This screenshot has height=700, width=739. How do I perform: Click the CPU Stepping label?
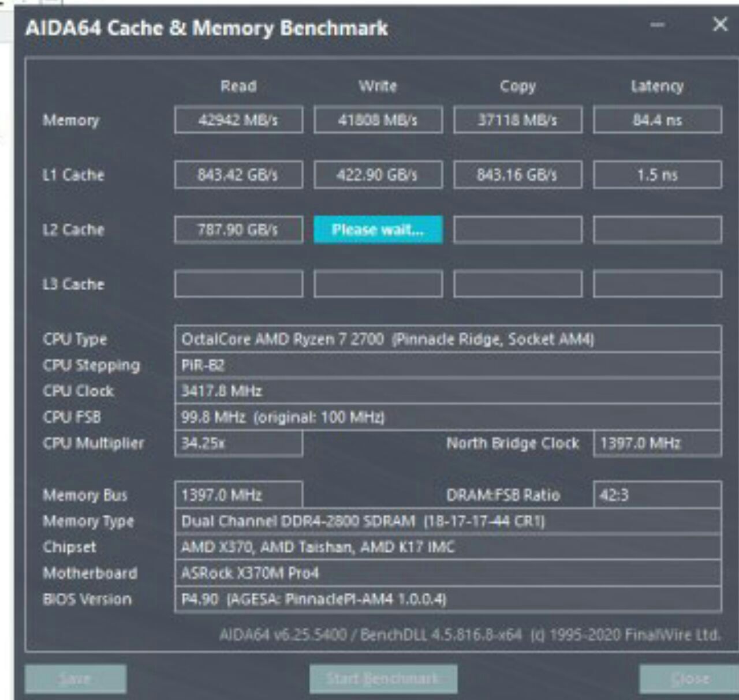point(91,366)
